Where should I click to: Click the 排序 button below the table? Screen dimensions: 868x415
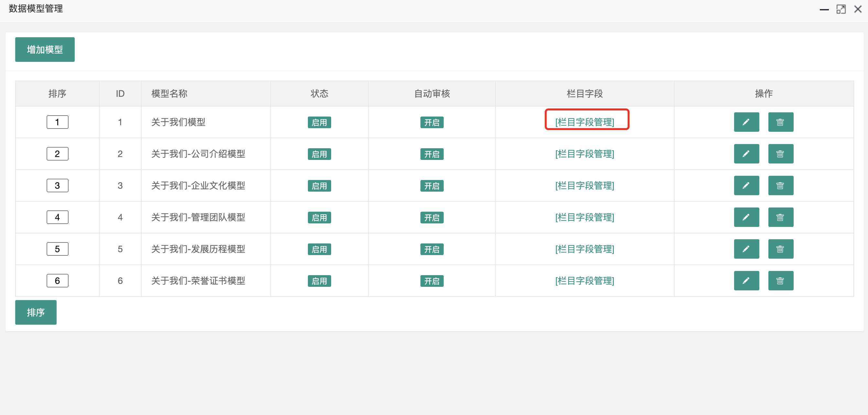click(x=36, y=312)
